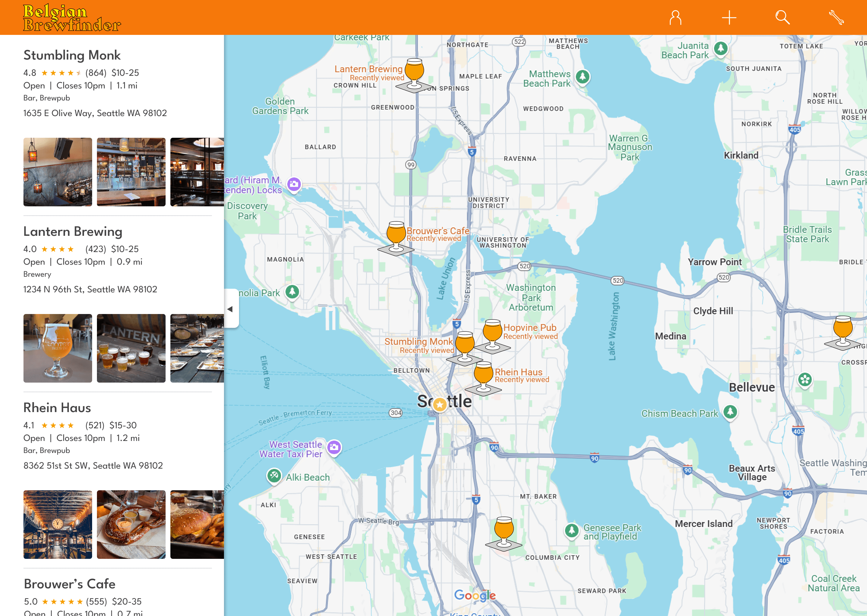Open Stumbling Monk listing title
Screen dimensions: 867x616
(x=72, y=55)
